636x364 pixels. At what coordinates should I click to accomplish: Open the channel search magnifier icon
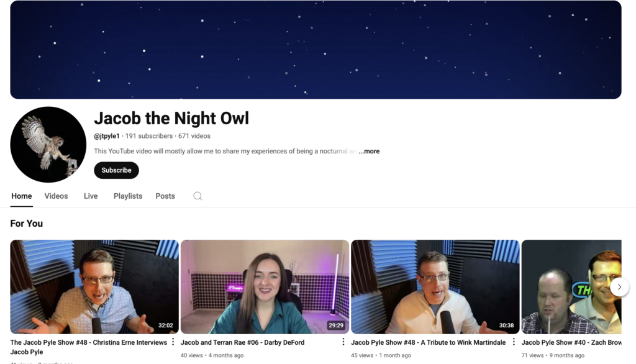tap(198, 196)
